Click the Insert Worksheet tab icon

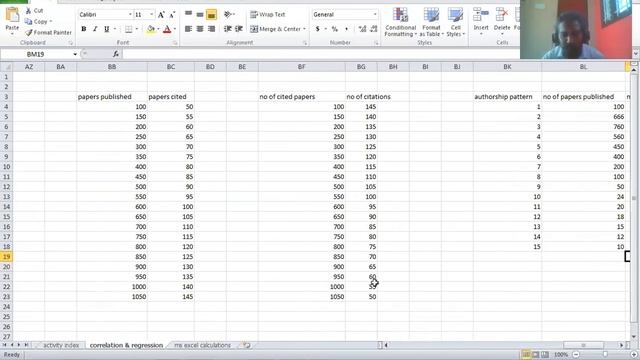[x=247, y=345]
